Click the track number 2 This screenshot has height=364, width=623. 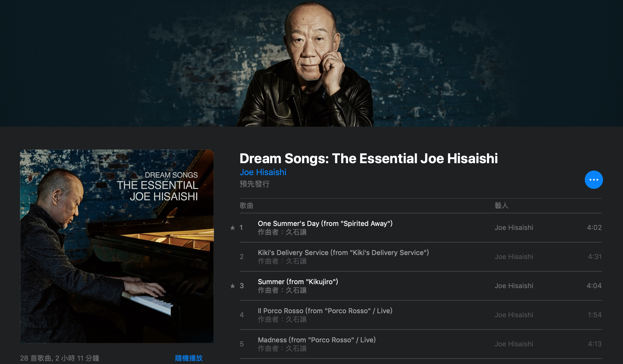242,257
